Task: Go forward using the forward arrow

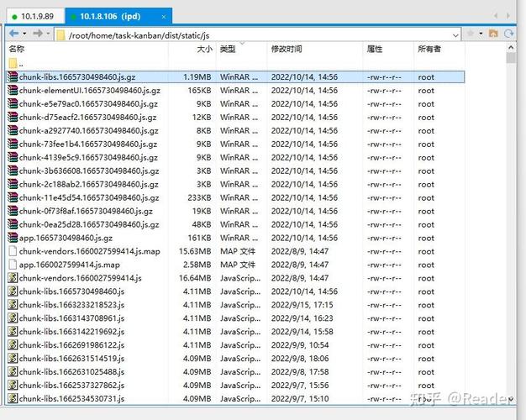Action: coord(38,34)
